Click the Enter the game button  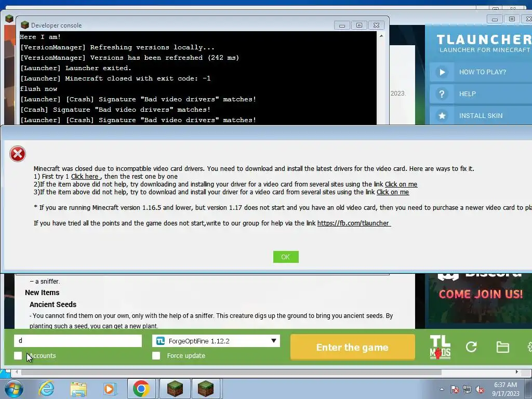coord(353,347)
